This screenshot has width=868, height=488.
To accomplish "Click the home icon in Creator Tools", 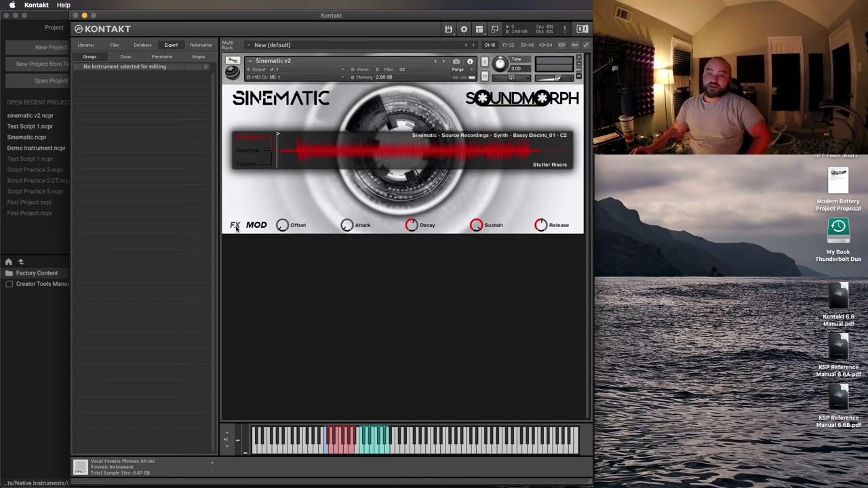I will (x=9, y=262).
